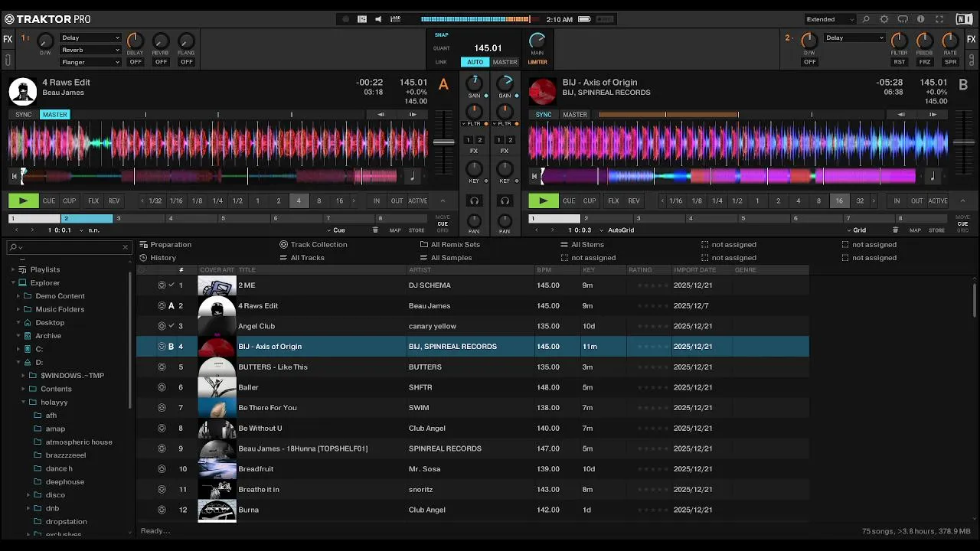The width and height of the screenshot is (980, 551).
Task: Toggle Deck A loop ACTIVE button
Action: point(418,201)
